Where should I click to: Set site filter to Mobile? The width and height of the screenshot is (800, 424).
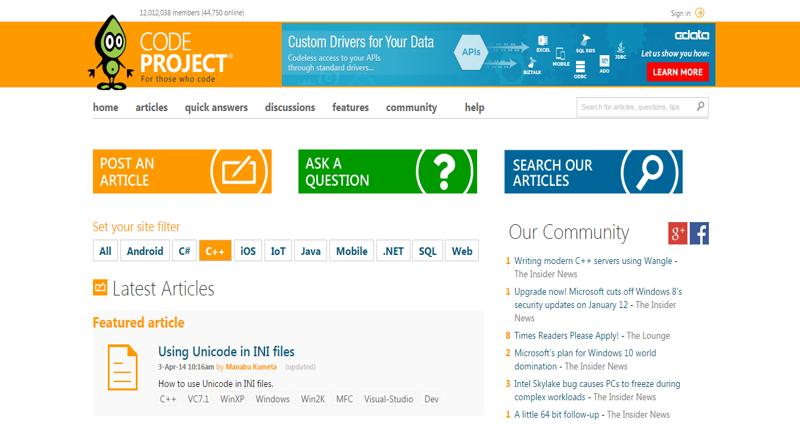coord(352,251)
